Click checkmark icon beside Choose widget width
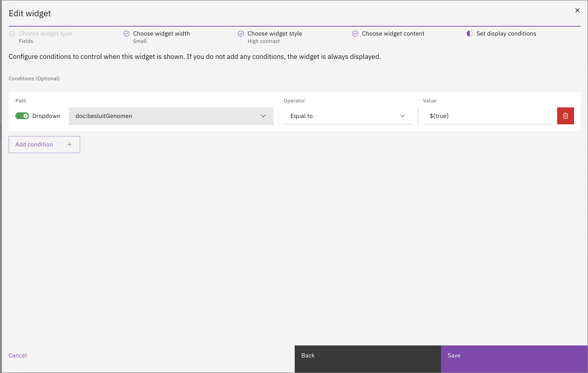Screen dimensions: 588x373 [126, 33]
